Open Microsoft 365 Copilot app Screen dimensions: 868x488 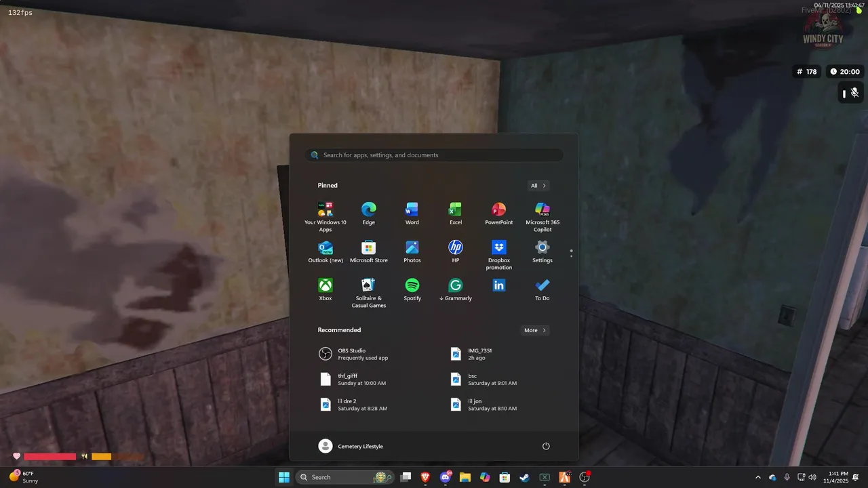[x=542, y=217]
